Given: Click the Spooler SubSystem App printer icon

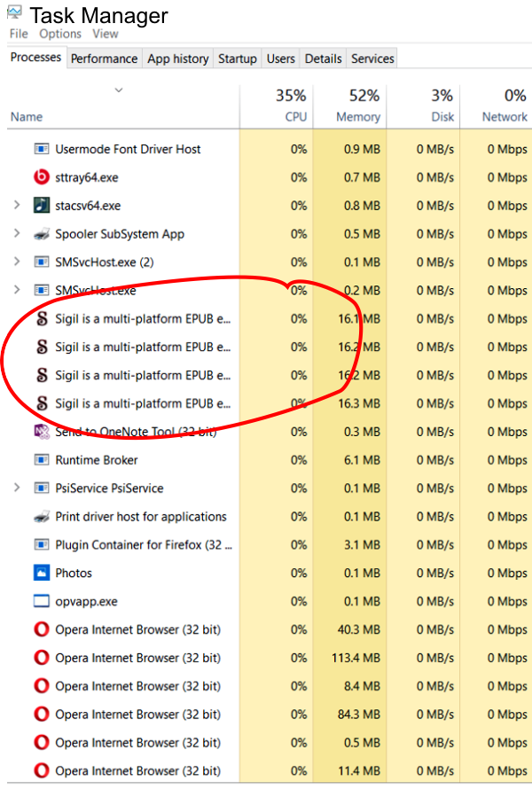Looking at the screenshot, I should (41, 234).
